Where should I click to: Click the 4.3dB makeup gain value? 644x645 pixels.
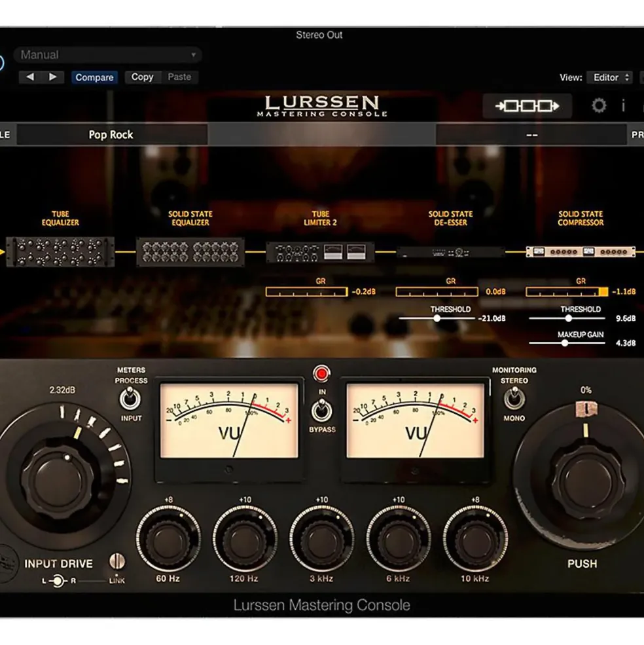click(626, 343)
